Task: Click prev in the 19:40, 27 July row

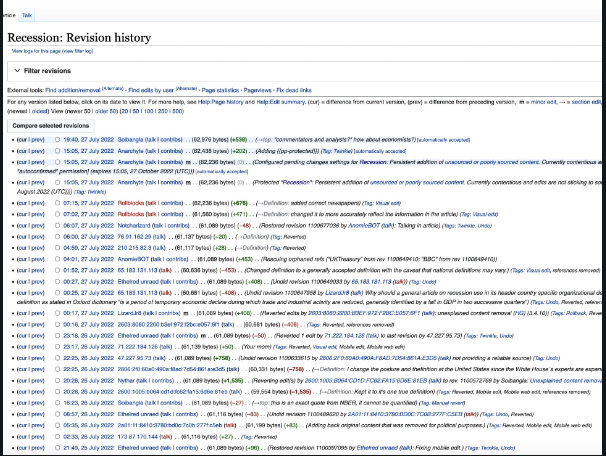Action: point(37,140)
